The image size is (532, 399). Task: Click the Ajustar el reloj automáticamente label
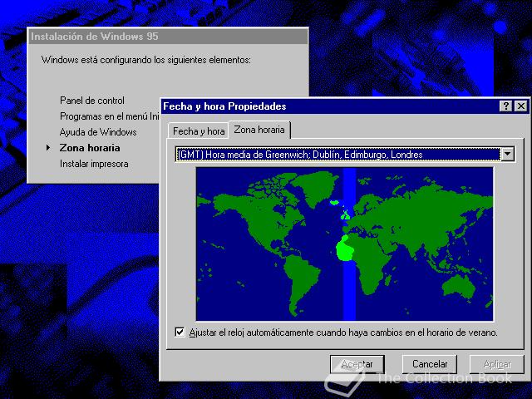(343, 332)
